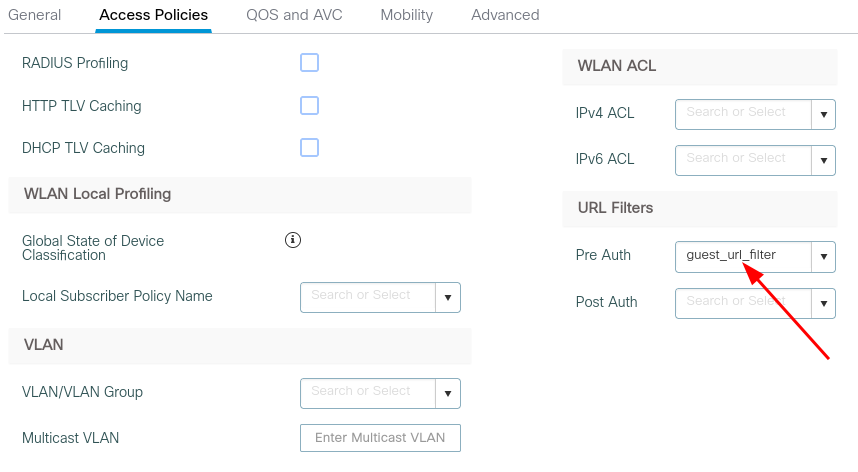Click the VLAN/VLAN Group search field
This screenshot has width=858, height=472.
(x=368, y=393)
